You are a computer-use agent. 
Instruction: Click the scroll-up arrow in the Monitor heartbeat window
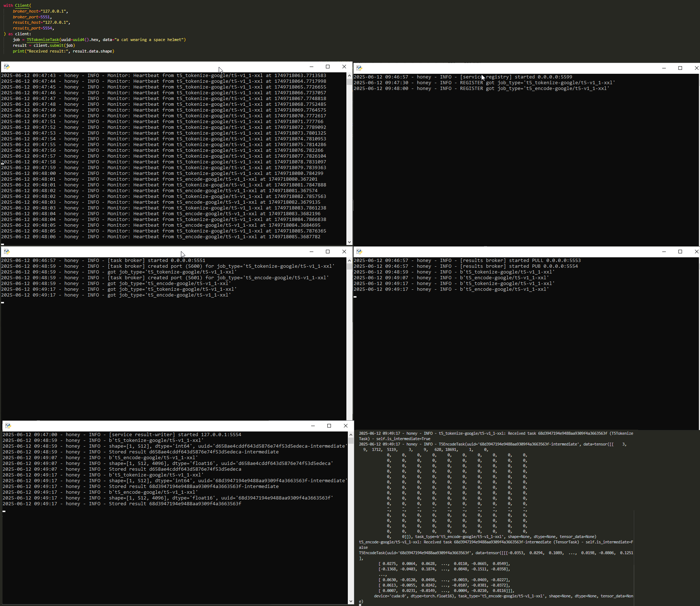(x=349, y=76)
